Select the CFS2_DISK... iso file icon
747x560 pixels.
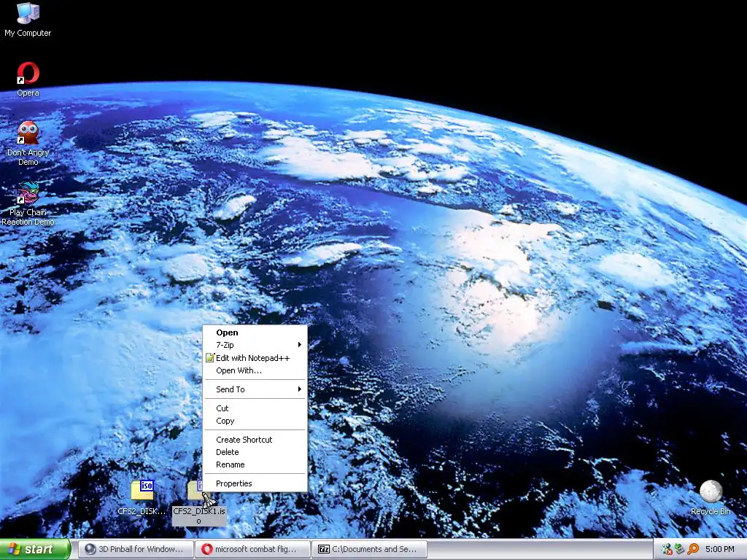pyautogui.click(x=142, y=491)
